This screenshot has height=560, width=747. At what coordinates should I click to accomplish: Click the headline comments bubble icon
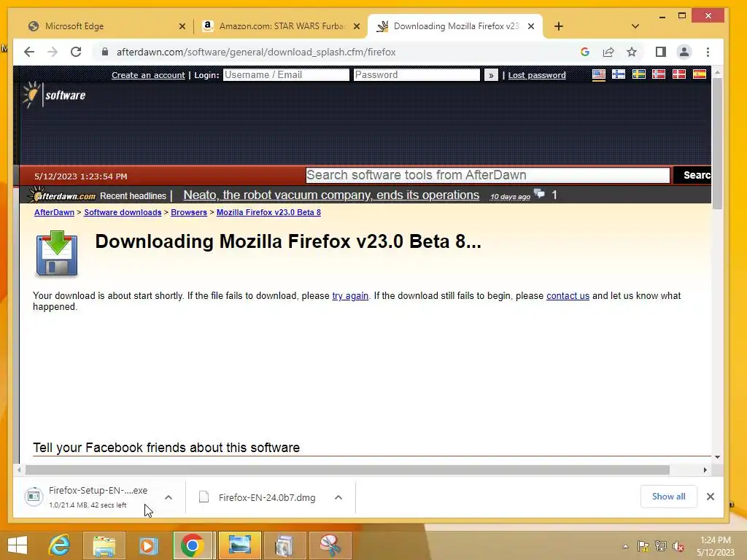(539, 193)
